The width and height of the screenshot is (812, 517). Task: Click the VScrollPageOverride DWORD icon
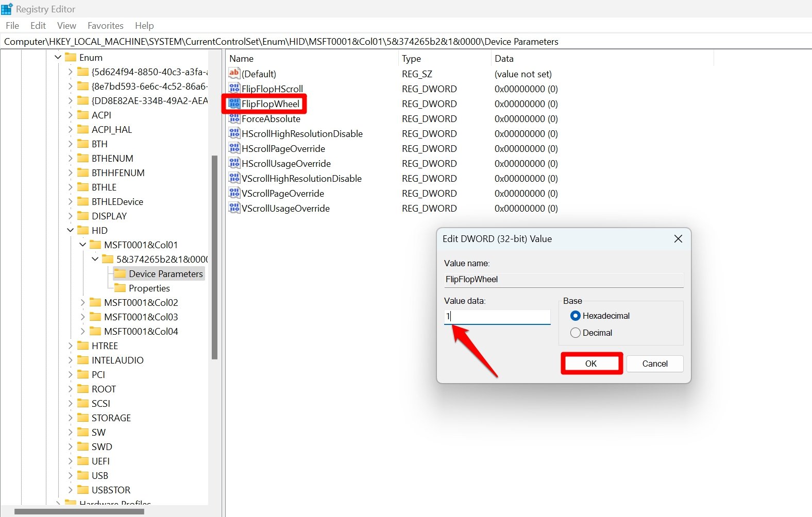[x=234, y=193]
